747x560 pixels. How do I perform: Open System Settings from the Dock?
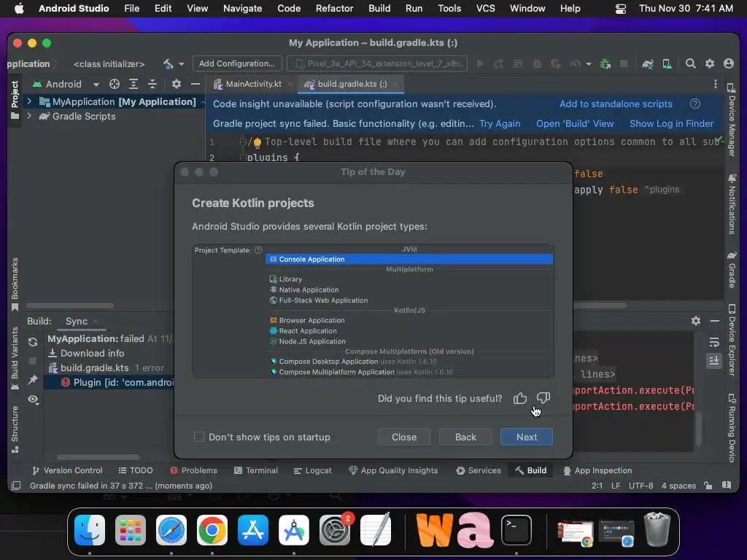(x=334, y=530)
